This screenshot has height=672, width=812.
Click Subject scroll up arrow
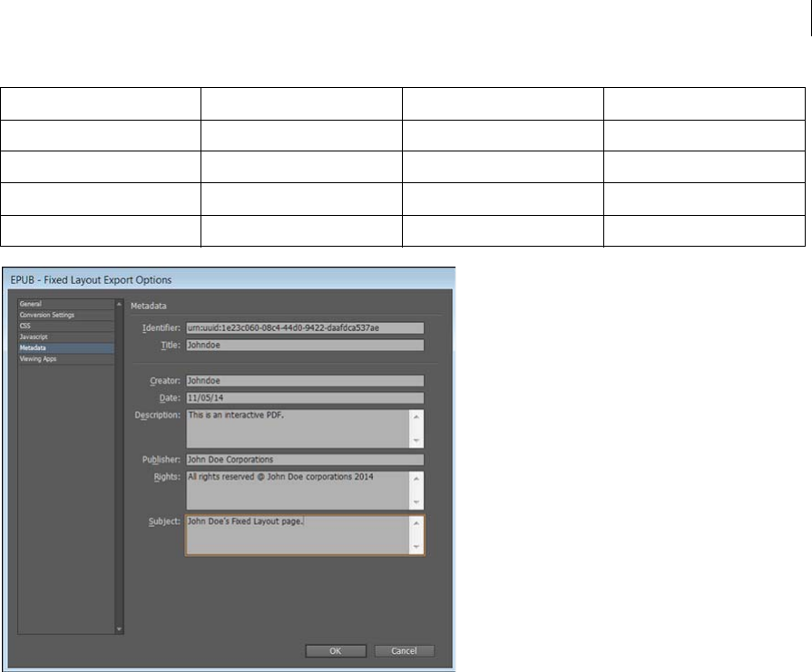[416, 523]
